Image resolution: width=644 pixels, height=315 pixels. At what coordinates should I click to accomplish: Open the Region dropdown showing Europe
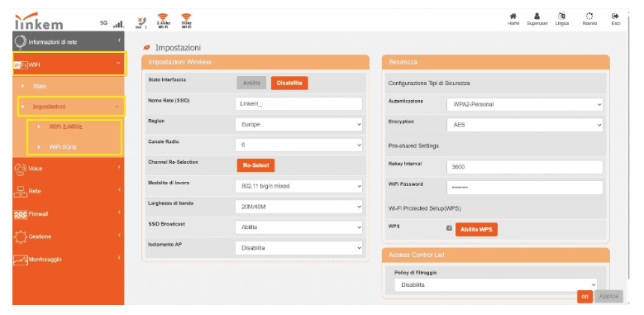299,125
